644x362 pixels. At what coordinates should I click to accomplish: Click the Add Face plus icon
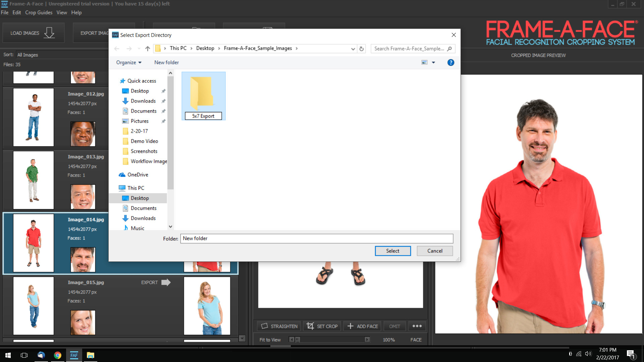point(350,326)
